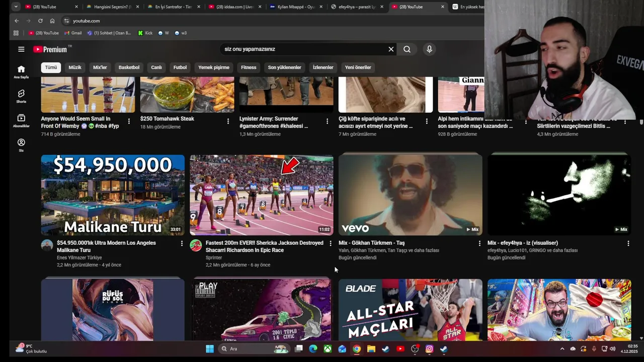Screen dimensions: 644x362
Task: Open the Sohbet | Ozan B... bookmark
Action: coord(109,33)
